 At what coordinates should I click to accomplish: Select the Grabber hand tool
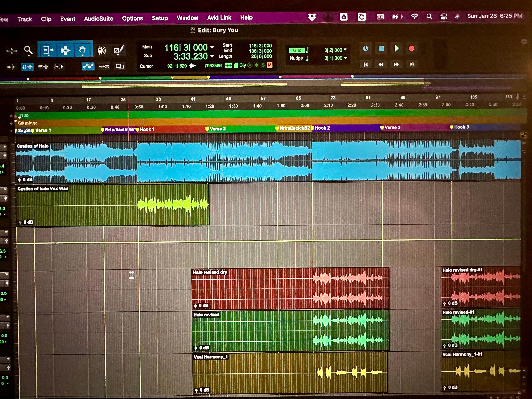point(82,50)
